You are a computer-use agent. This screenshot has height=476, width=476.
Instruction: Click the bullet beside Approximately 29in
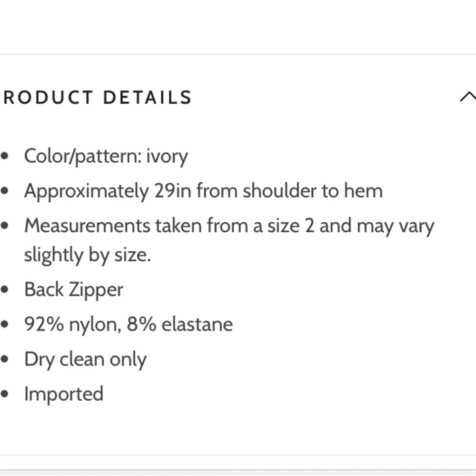coord(4,191)
